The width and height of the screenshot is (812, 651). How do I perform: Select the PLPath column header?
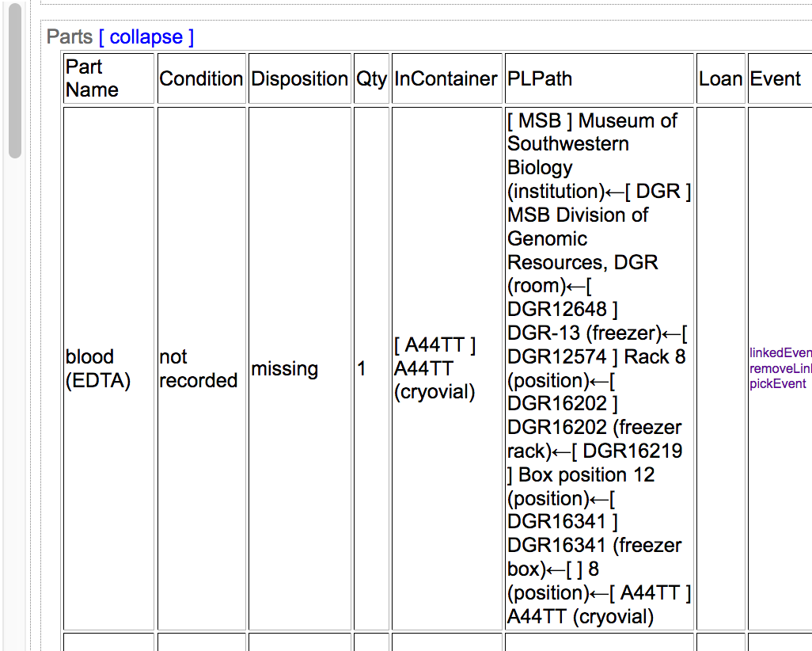point(599,78)
